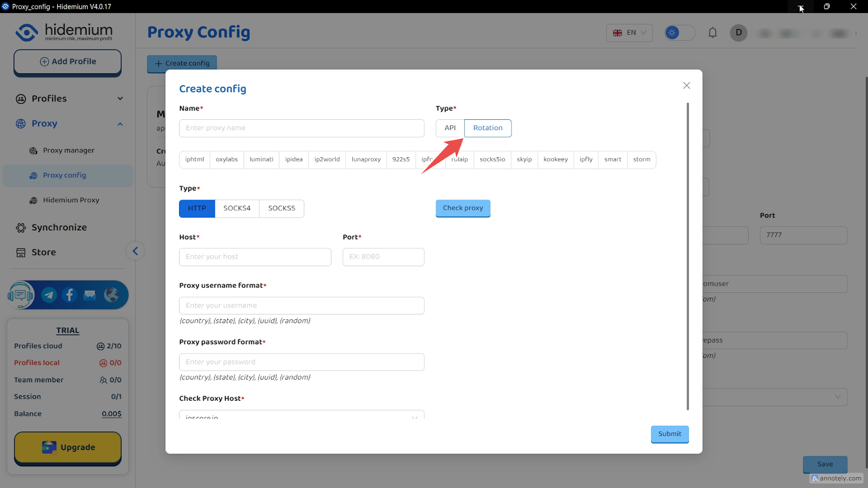Screen dimensions: 868x488
Task: Open Hidemium Proxy page
Action: point(71,200)
